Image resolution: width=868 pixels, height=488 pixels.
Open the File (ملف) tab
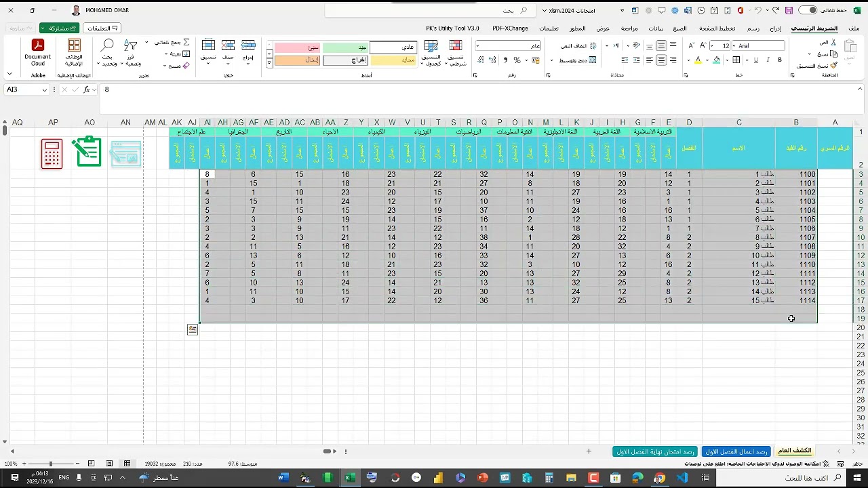tap(854, 28)
